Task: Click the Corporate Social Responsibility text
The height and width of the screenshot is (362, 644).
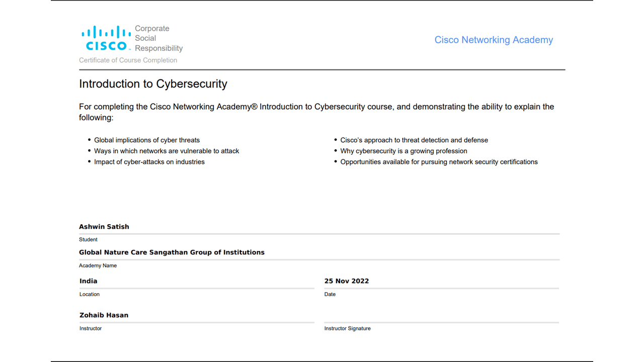Action: 158,38
